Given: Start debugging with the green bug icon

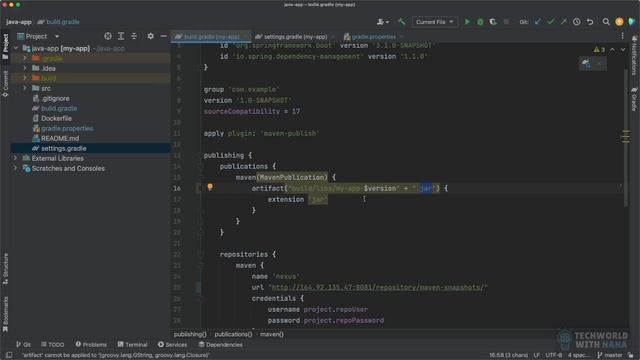Looking at the screenshot, I should click(480, 22).
